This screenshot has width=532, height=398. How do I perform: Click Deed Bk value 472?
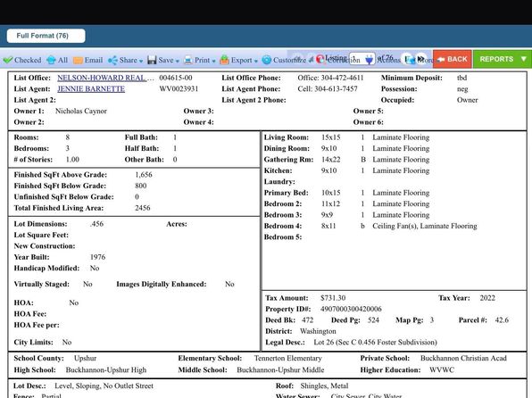pos(308,320)
